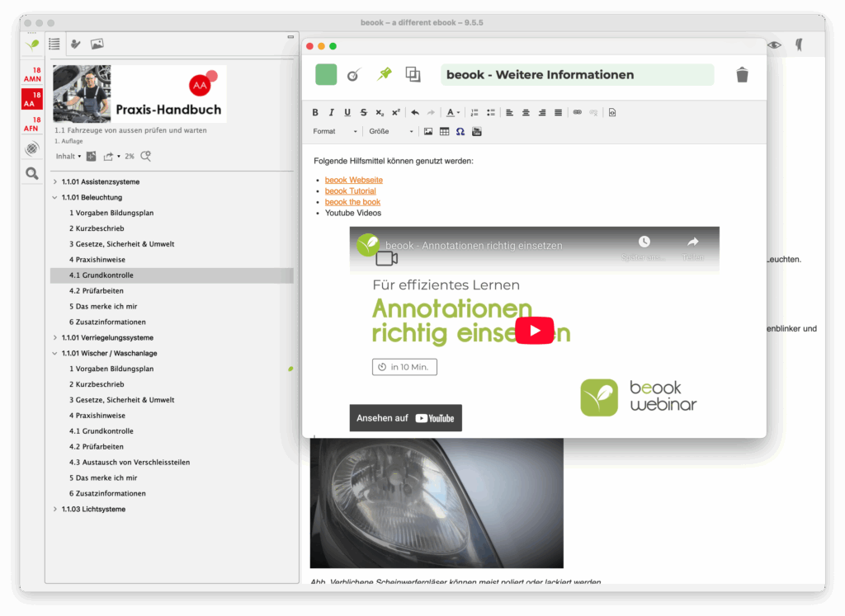Switch to the images gallery tab
This screenshot has height=616, width=845.
pyautogui.click(x=97, y=45)
